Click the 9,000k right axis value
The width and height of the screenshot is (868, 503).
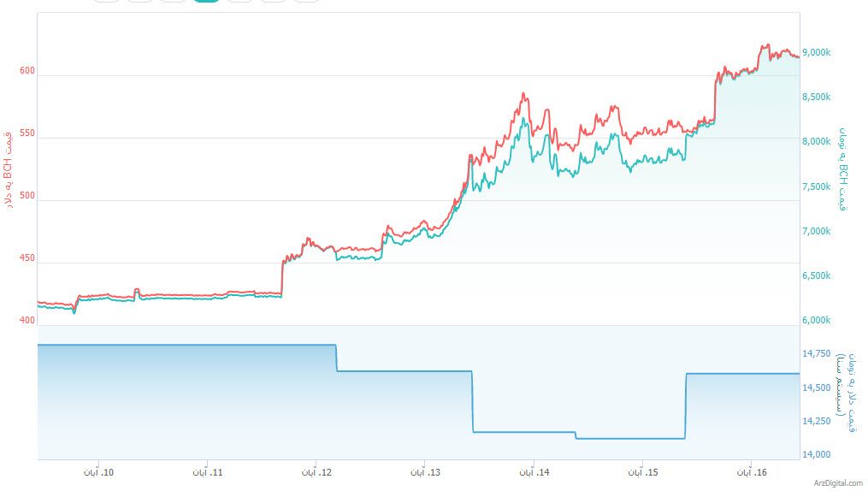tap(817, 53)
